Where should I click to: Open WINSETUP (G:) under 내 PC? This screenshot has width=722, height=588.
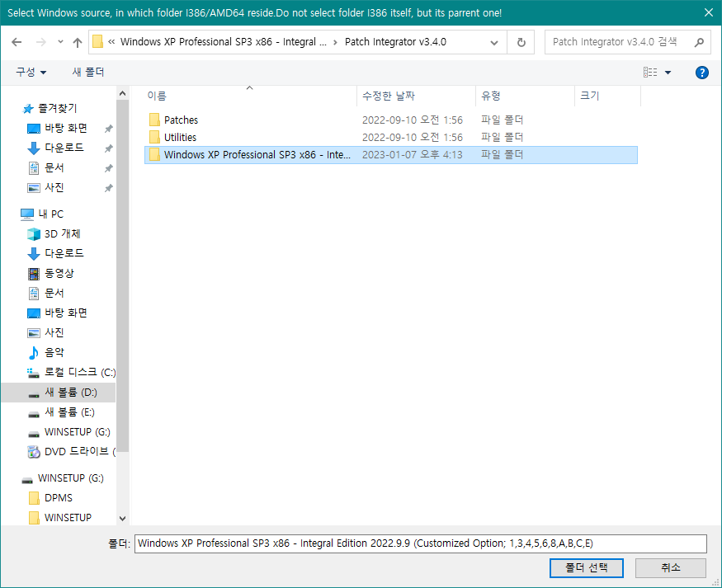tap(69, 432)
